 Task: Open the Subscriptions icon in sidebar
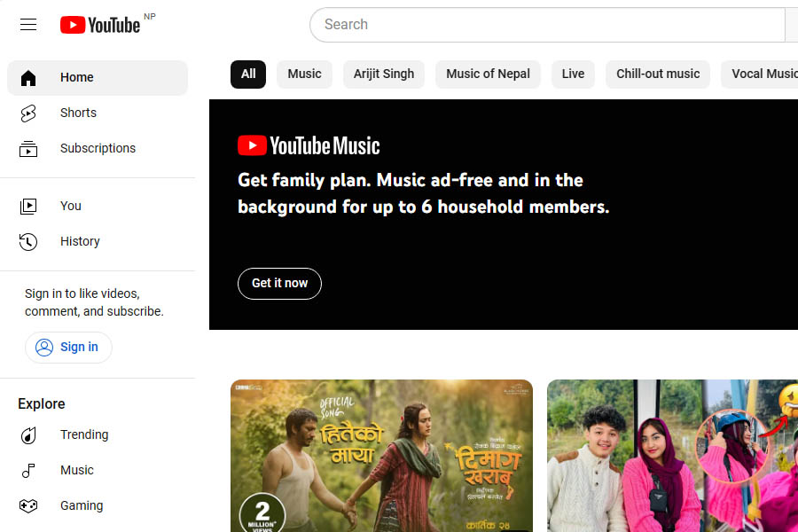click(28, 149)
